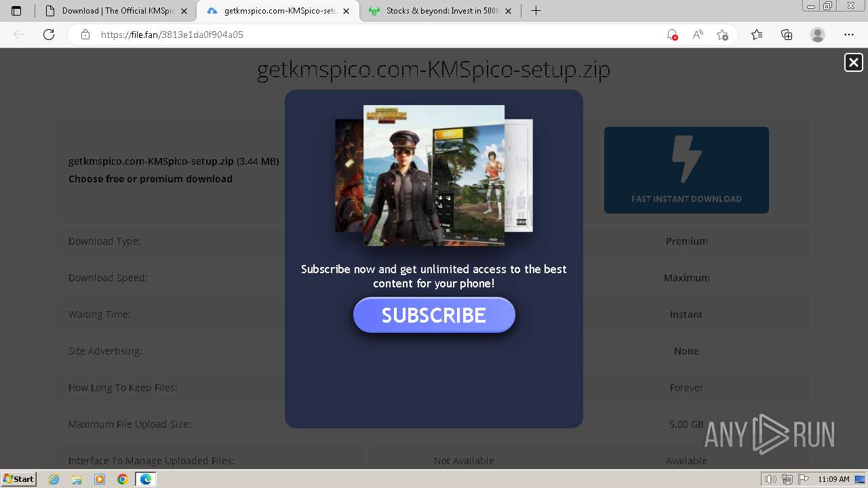The image size is (868, 488).
Task: Open Read aloud icon in address bar
Action: (x=697, y=35)
